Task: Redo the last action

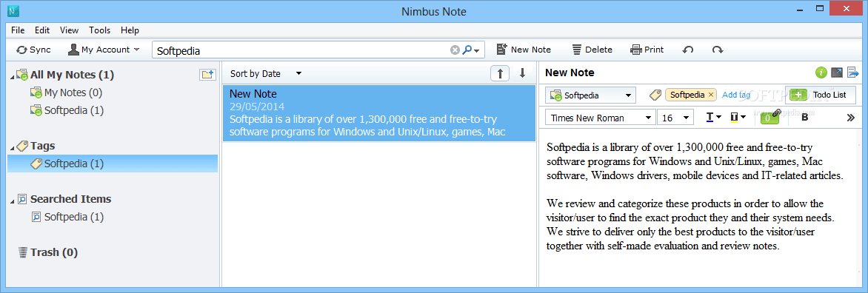Action: 718,50
